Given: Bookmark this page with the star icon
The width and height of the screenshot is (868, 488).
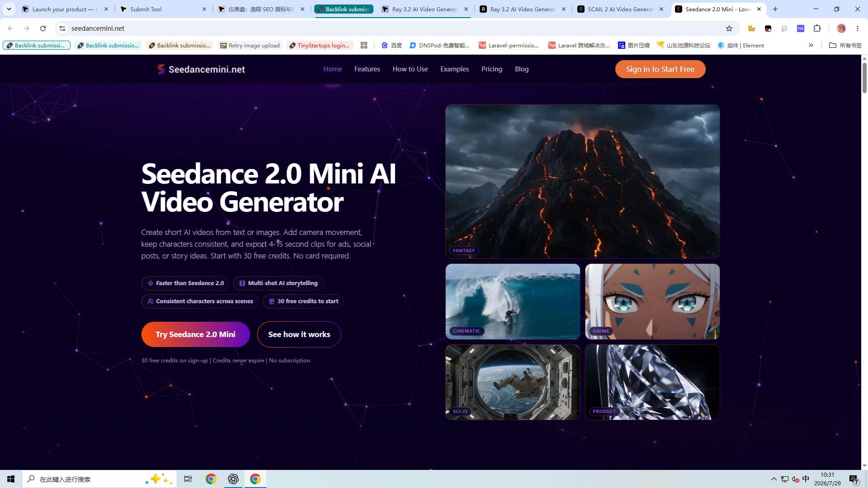Looking at the screenshot, I should 729,28.
